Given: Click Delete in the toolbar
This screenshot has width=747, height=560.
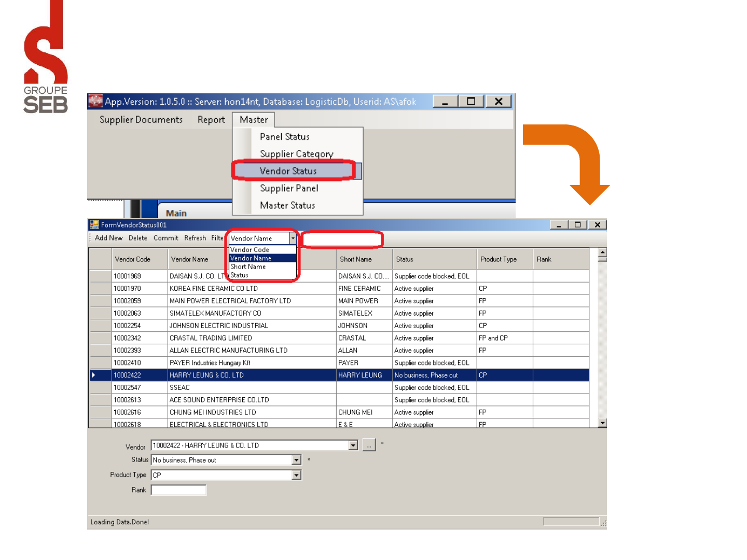Looking at the screenshot, I should coord(138,238).
